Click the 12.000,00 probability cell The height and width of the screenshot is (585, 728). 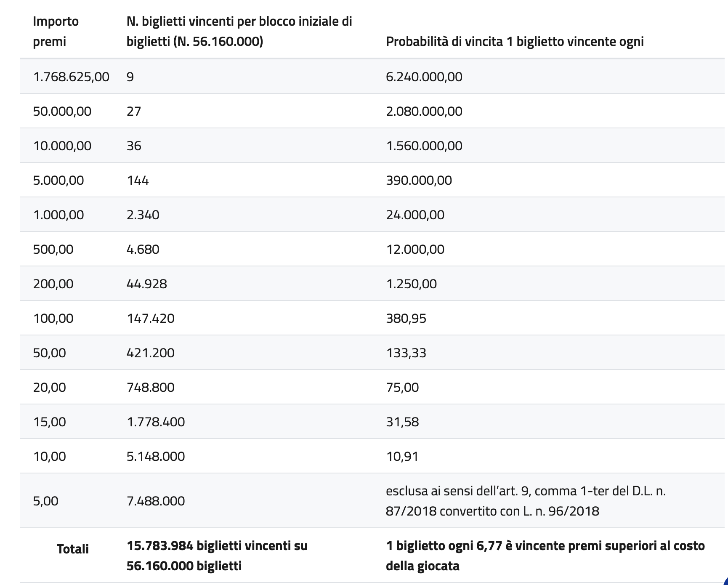coord(415,249)
